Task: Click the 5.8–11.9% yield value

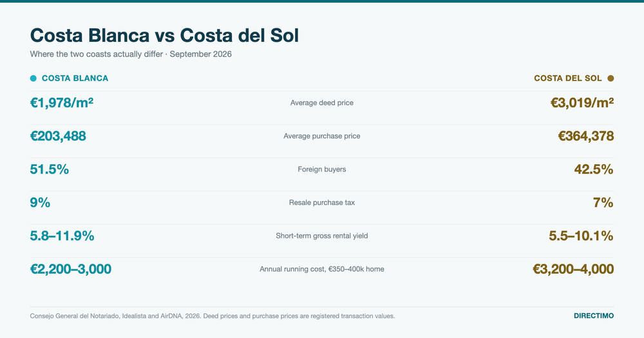Action: click(62, 236)
